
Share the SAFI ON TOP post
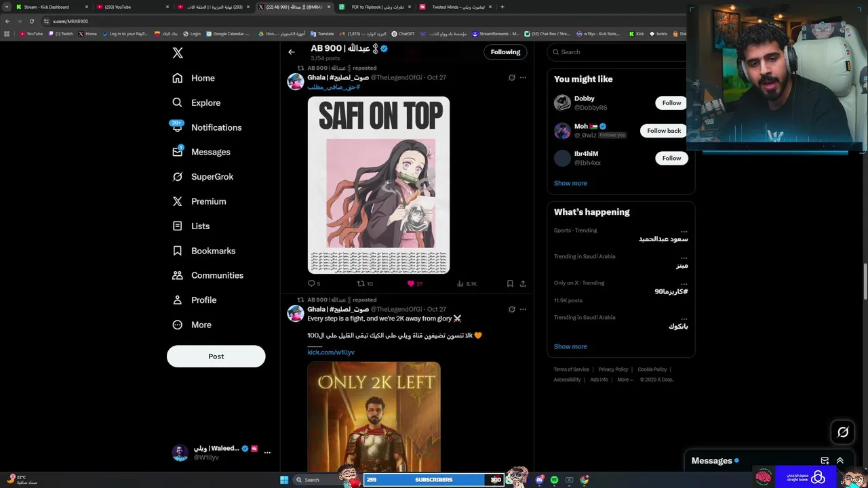[x=523, y=284]
